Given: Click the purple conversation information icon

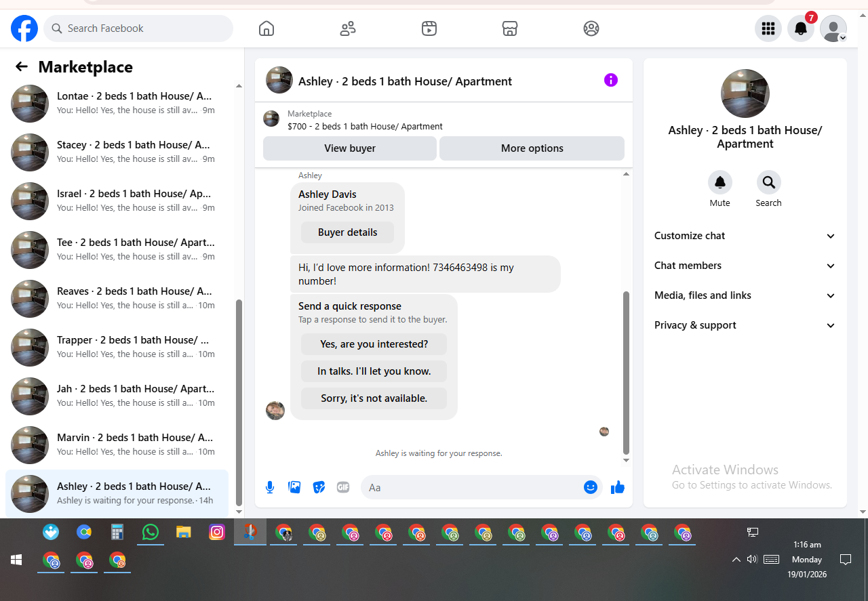Looking at the screenshot, I should pyautogui.click(x=611, y=80).
